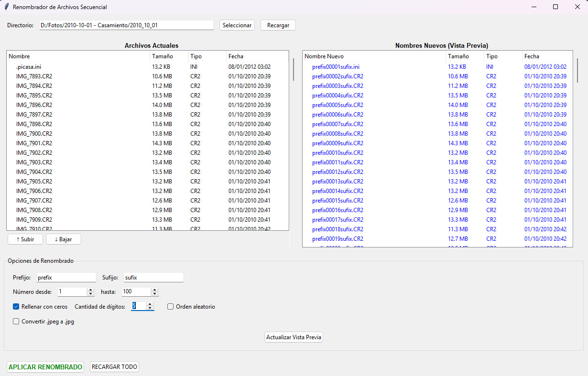This screenshot has height=376, width=588.
Task: Increase the 'hasta' value with up arrow
Action: pos(154,290)
